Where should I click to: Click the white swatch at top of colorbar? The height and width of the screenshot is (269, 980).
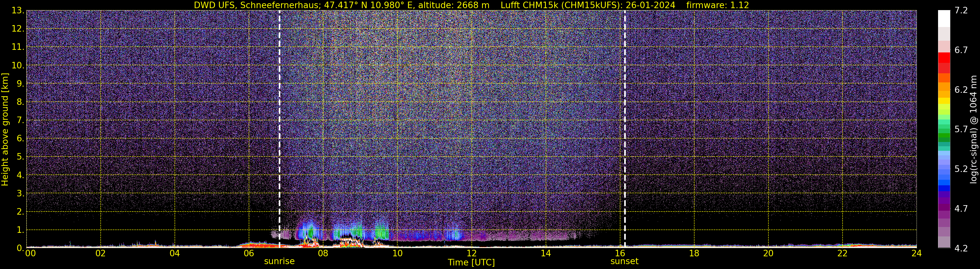click(944, 18)
